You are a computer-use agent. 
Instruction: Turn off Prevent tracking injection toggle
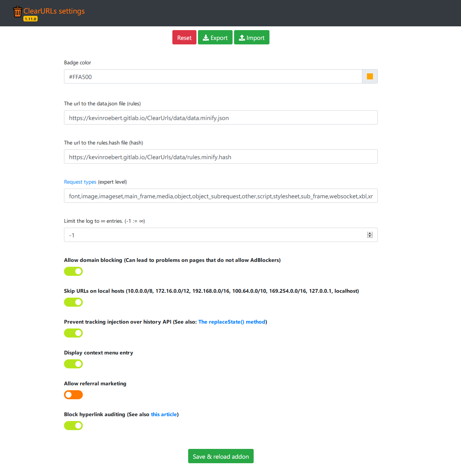point(73,333)
